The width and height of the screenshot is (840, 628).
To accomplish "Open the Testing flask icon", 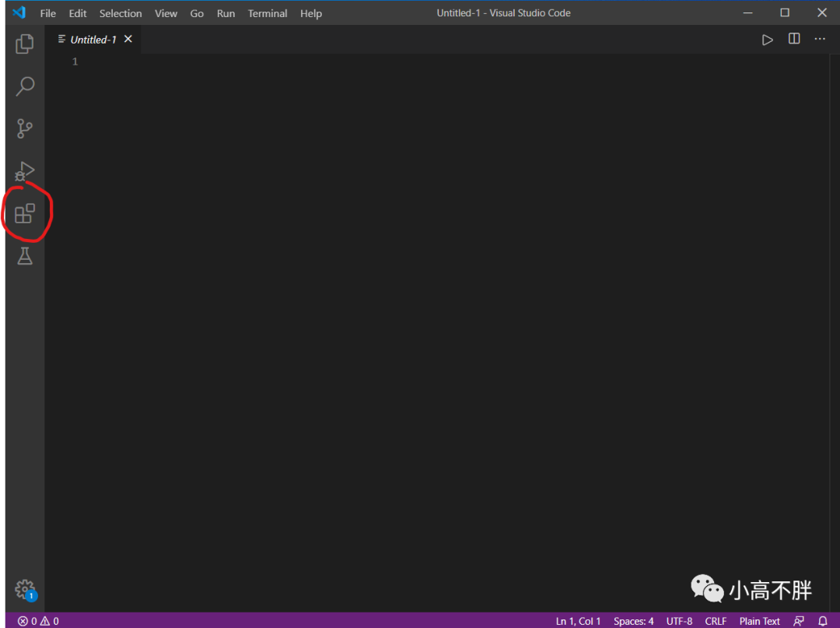I will (25, 256).
